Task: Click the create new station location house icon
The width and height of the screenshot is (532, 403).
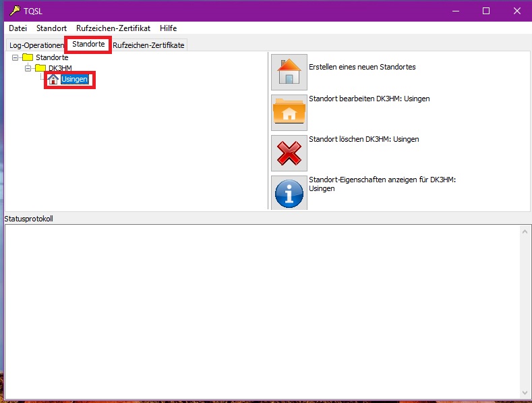Action: click(x=289, y=72)
